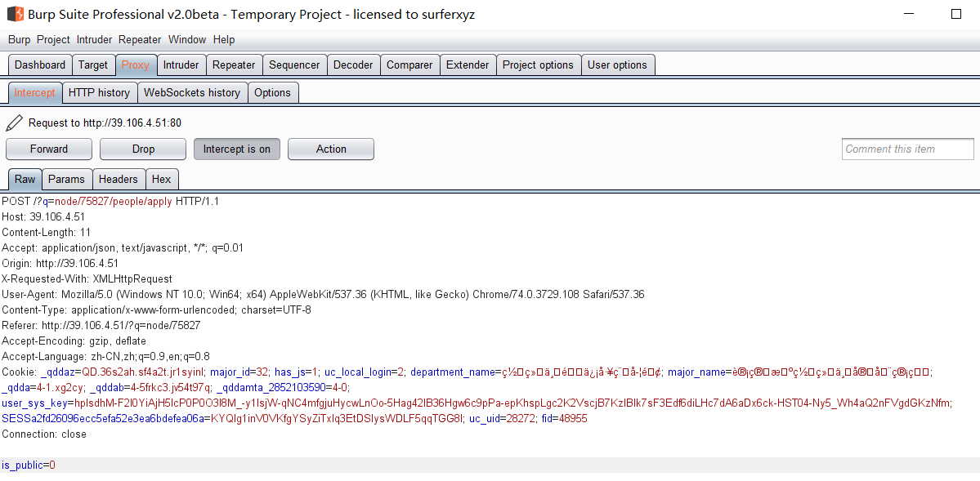Click the X-Requested-With header line
Viewport: 980px width, 481px height.
87,278
